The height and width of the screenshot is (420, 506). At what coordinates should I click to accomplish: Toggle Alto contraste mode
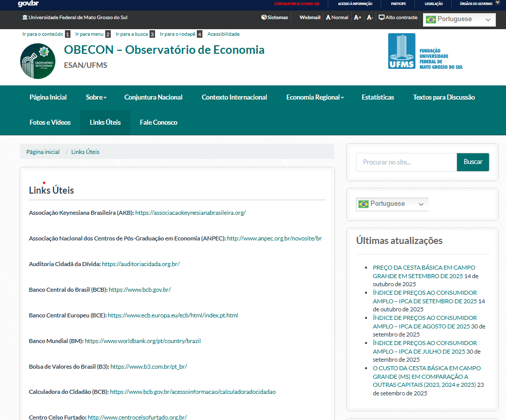(x=398, y=18)
